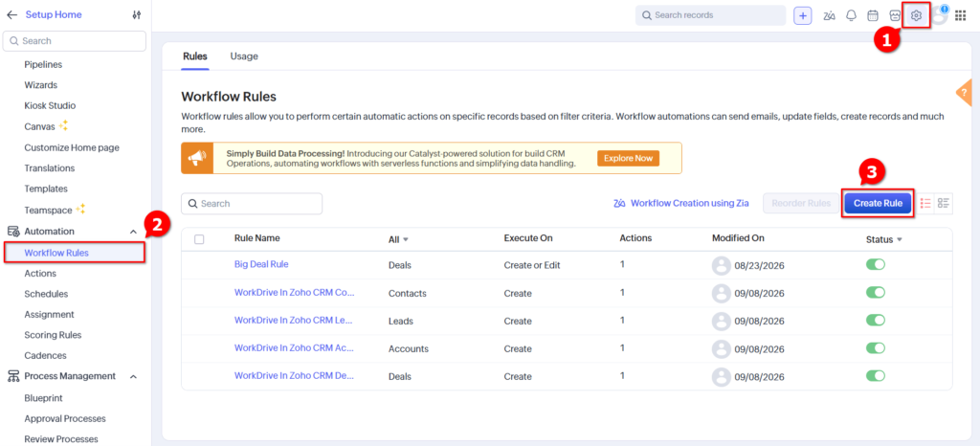Open Customize Home page in sidebar
The image size is (980, 446).
72,148
